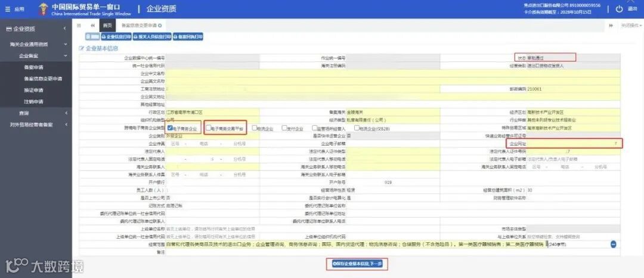
Task: Click the edit icon next to 企业基本信息 heading
Action: click(81, 48)
